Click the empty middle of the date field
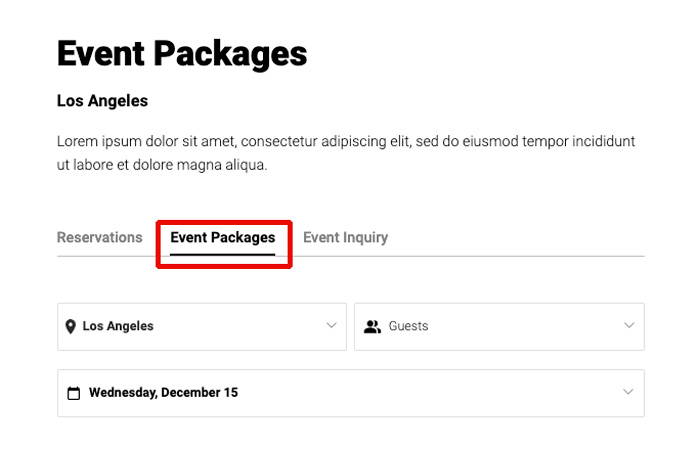Viewport: 700px width, 450px height. pyautogui.click(x=420, y=393)
